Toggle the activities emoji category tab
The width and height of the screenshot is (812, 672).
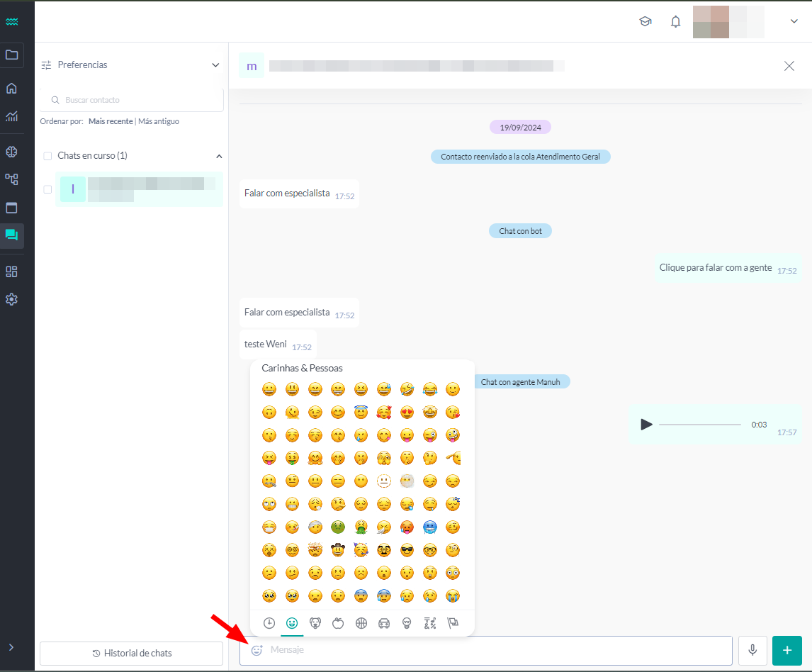(361, 623)
